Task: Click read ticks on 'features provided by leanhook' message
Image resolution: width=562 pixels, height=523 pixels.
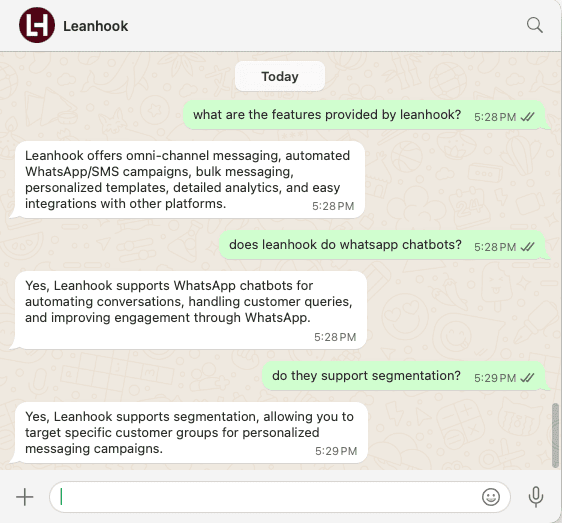Action: 528,117
